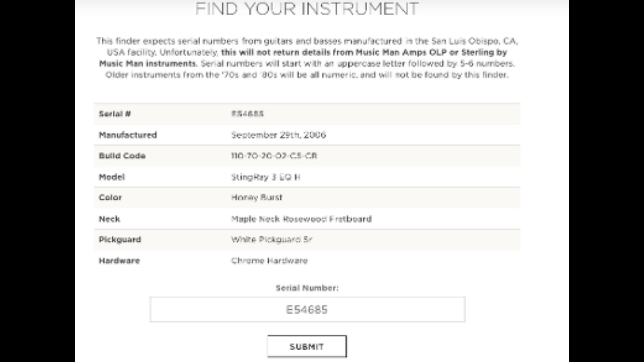Click the Manufactured date September 29th, 2006
Viewport: 644px width, 362px height.
tap(279, 135)
